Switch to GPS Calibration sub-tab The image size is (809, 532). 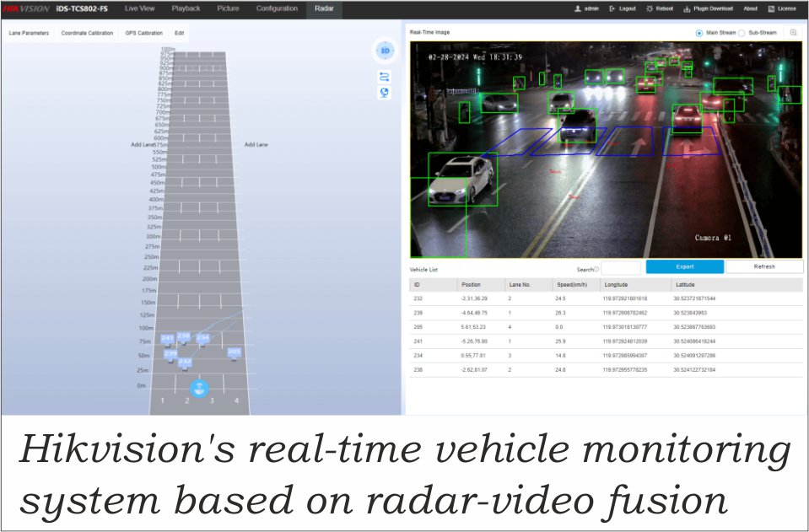point(144,33)
